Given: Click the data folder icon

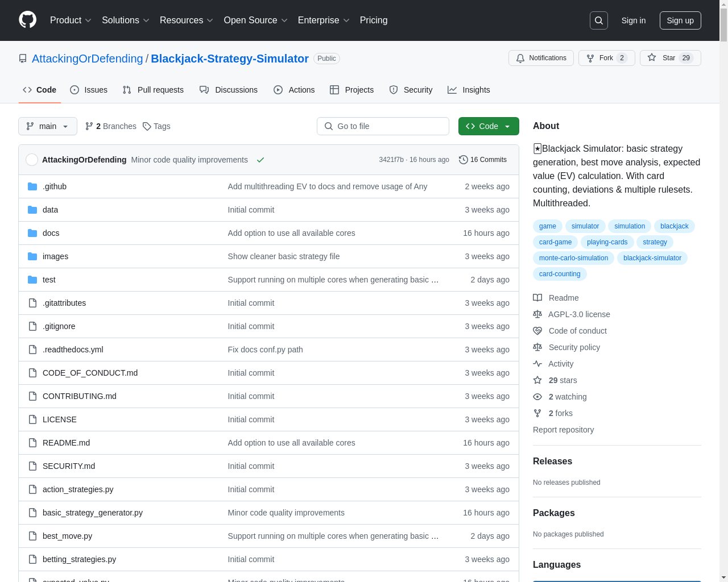Looking at the screenshot, I should 32,210.
